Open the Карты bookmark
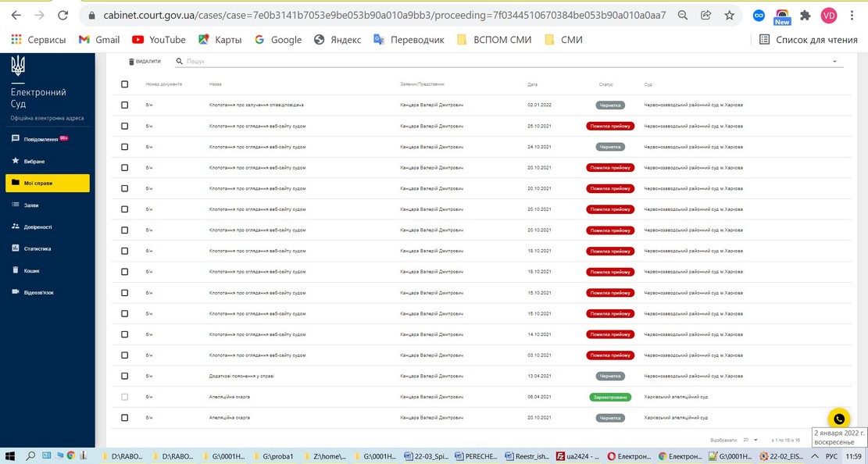868x464 pixels. (220, 39)
